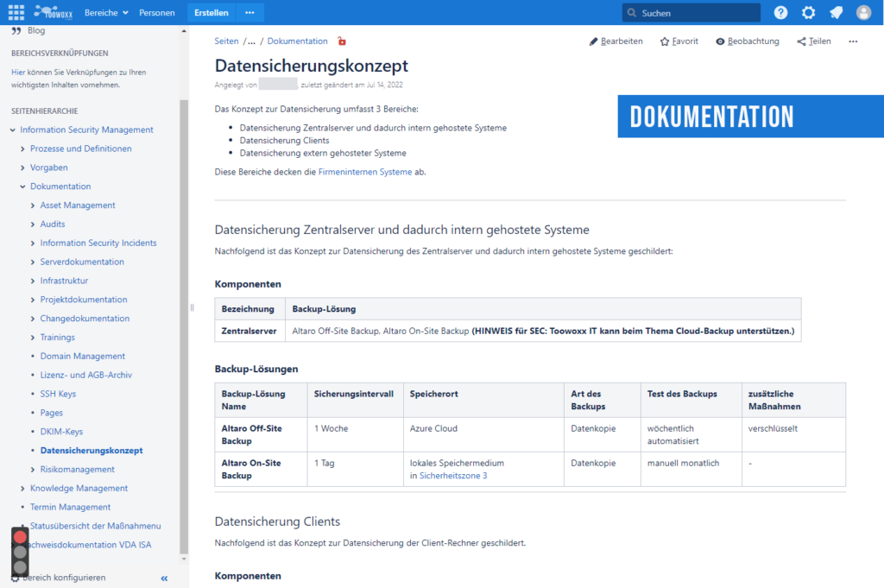Click the red traffic light indicator
This screenshot has height=588, width=884.
point(20,537)
